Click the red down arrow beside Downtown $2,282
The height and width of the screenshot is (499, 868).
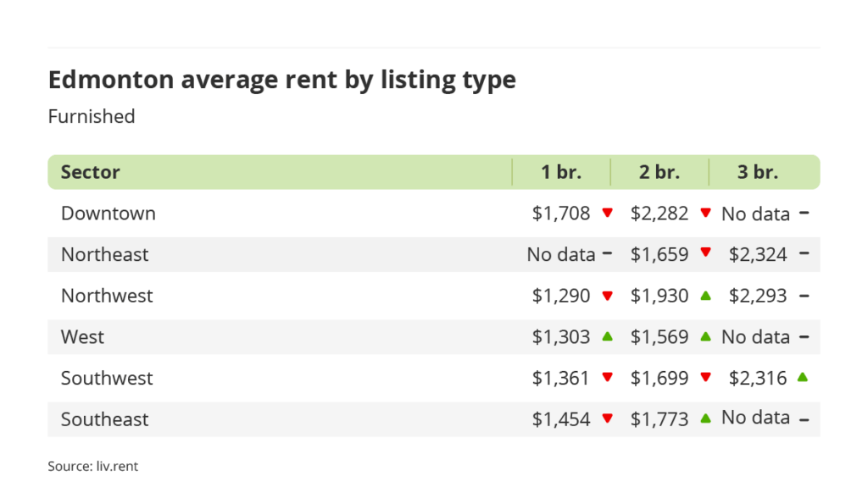tap(705, 213)
